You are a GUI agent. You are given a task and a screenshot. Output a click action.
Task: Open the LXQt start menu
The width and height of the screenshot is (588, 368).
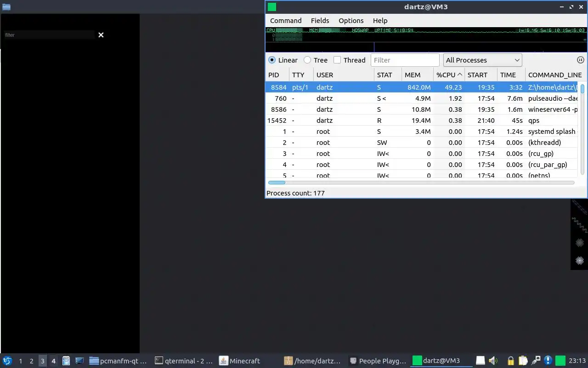click(7, 361)
